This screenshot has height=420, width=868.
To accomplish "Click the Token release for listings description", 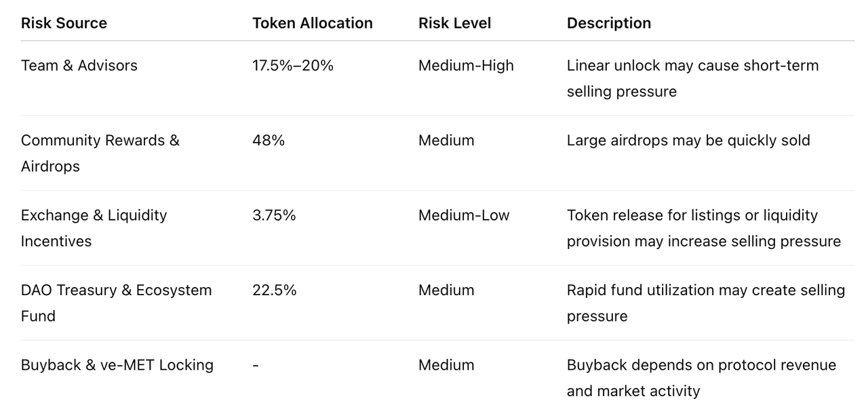I will pyautogui.click(x=703, y=228).
